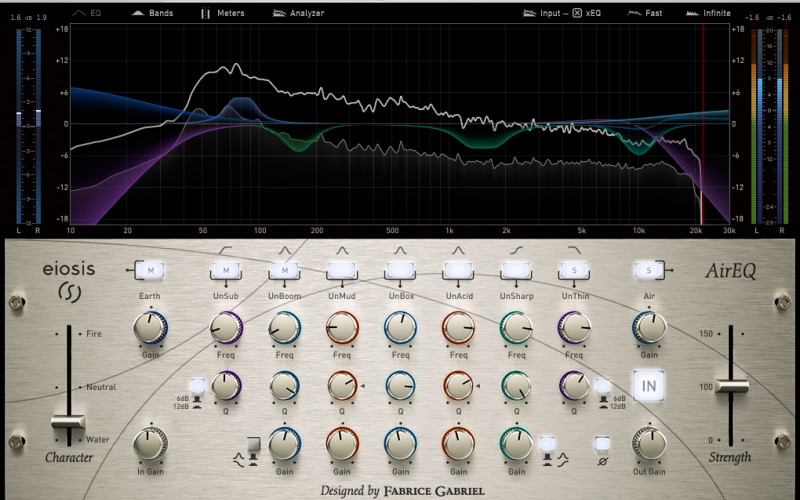Toggle the Air band S button
Viewport: 800px width, 500px height.
pos(649,270)
